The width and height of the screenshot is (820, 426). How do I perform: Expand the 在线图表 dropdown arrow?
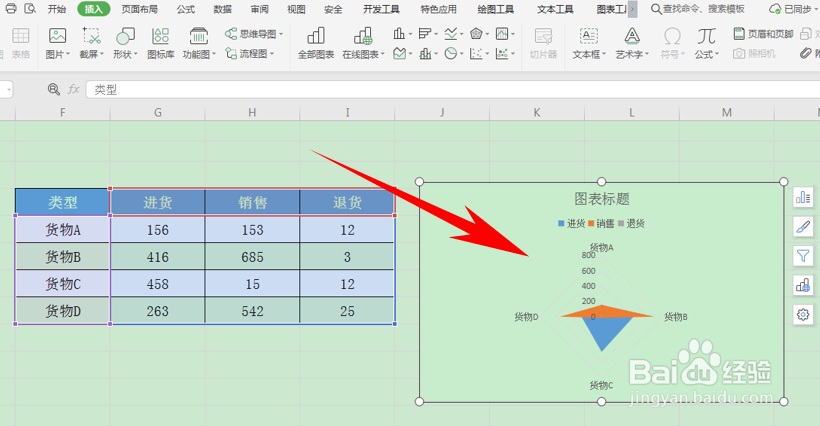click(383, 54)
